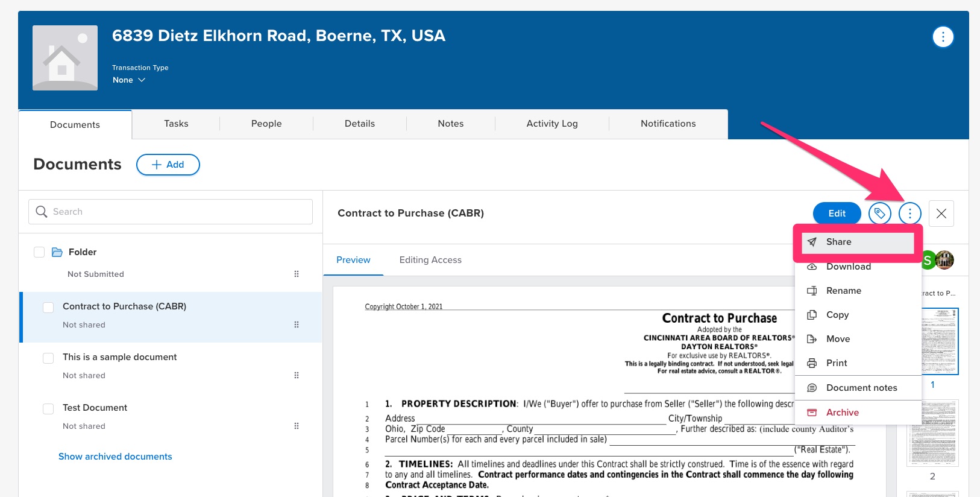
Task: Close the document preview panel
Action: pyautogui.click(x=941, y=214)
